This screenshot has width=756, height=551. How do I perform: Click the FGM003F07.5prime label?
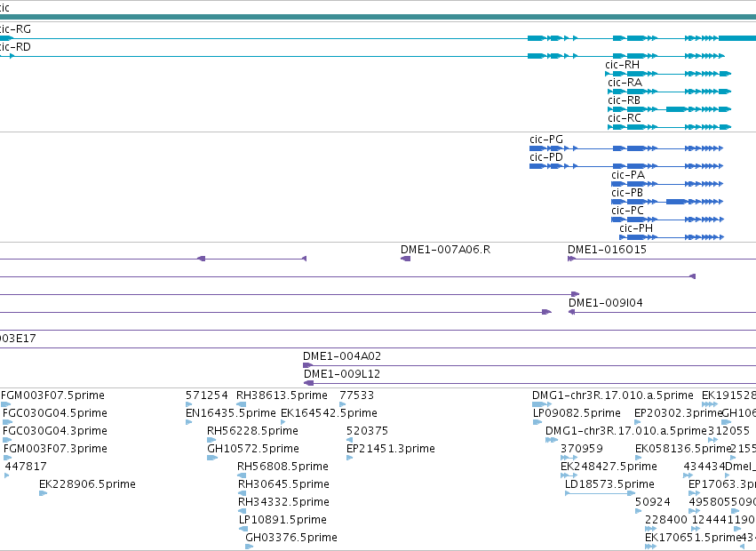pos(53,395)
